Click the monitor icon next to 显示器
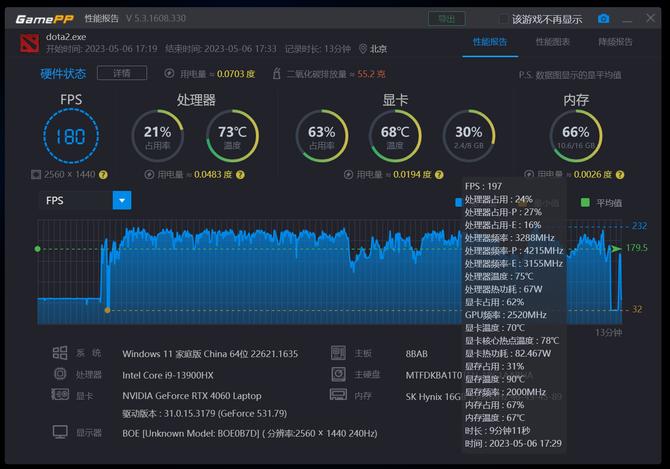The image size is (670, 469). [60, 432]
